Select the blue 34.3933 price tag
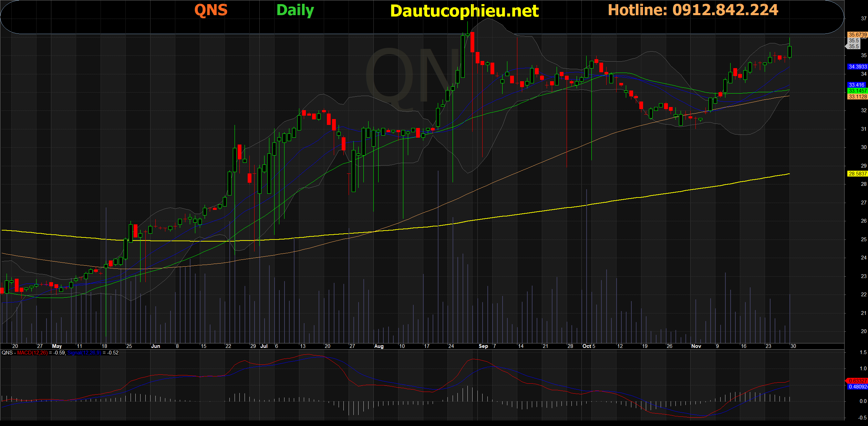The width and height of the screenshot is (868, 426). tap(857, 67)
